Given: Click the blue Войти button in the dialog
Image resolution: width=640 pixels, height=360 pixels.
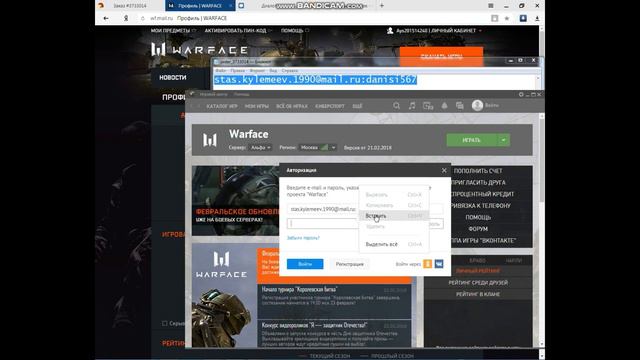Looking at the screenshot, I should (305, 264).
